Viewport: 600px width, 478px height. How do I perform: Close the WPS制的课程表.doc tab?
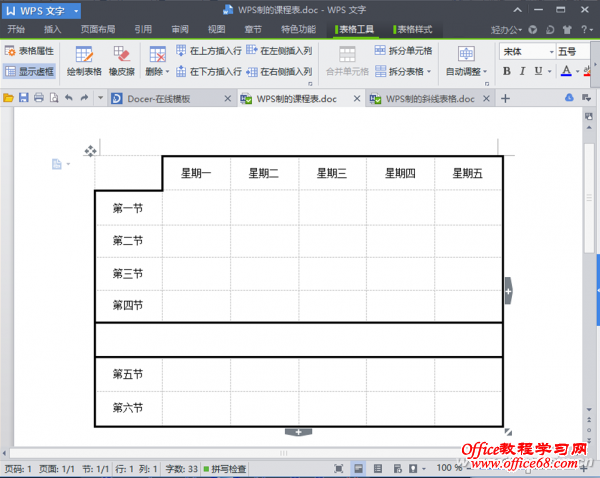[x=357, y=99]
